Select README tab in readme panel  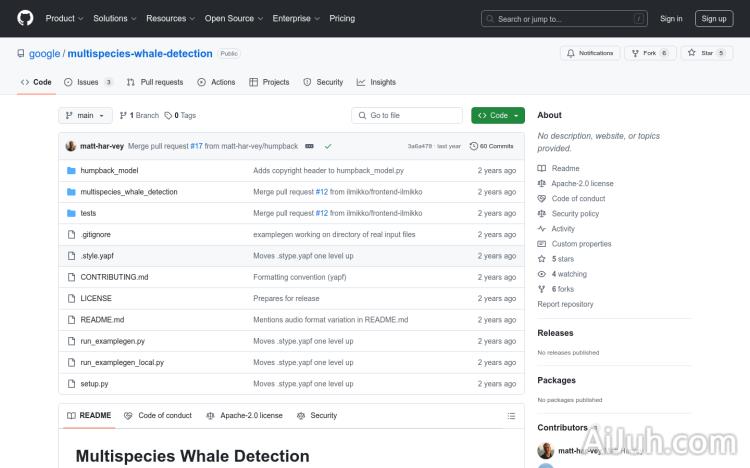pos(89,415)
